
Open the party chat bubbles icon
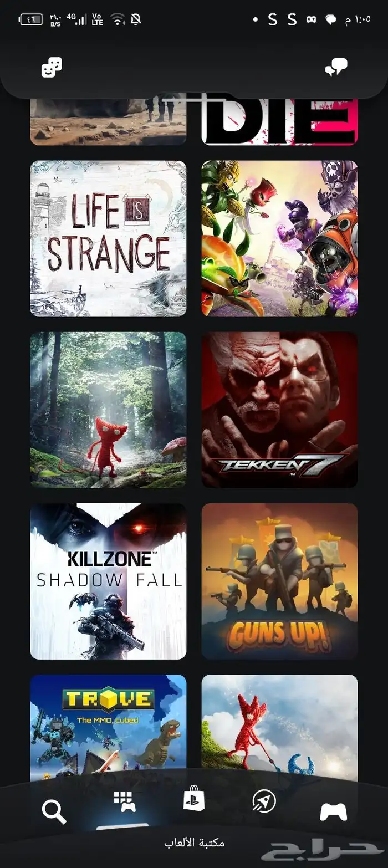[x=336, y=68]
